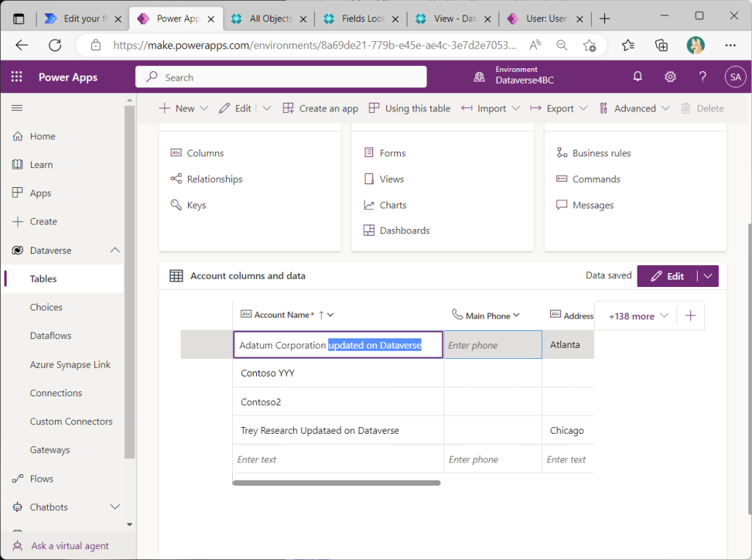Click Create an app
Viewport: 752px width, 560px height.
(x=320, y=109)
